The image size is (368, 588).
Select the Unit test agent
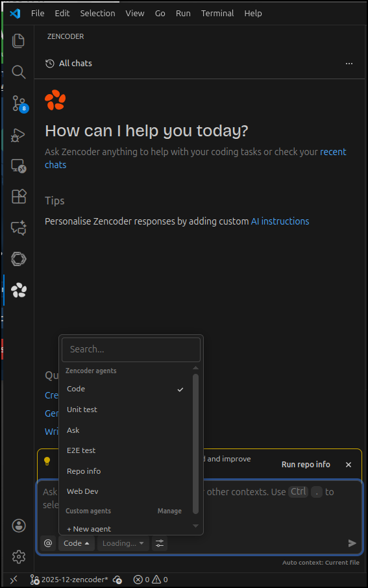tap(126, 410)
